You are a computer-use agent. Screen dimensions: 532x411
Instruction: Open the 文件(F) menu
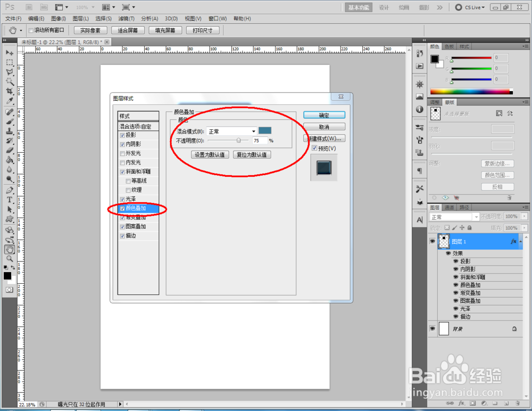coord(13,19)
